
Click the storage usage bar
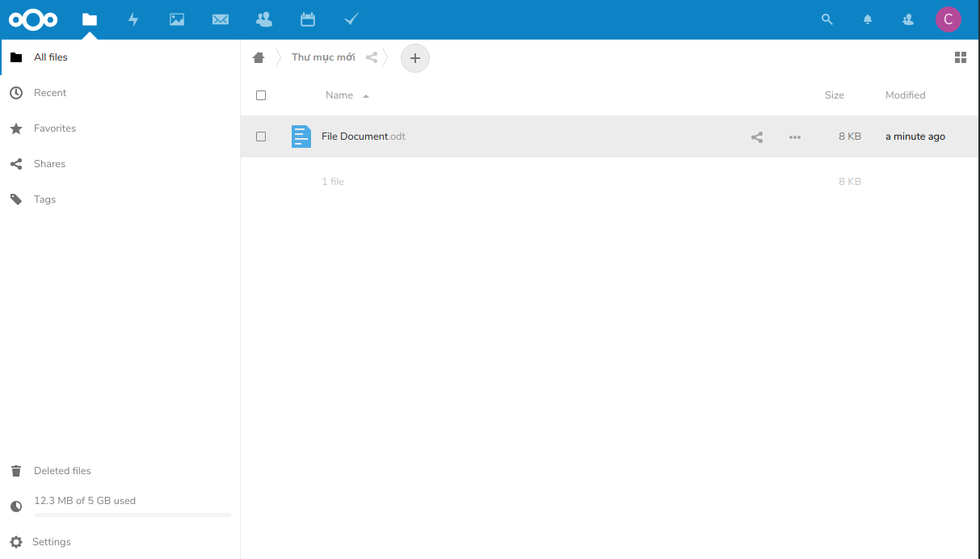click(x=132, y=515)
